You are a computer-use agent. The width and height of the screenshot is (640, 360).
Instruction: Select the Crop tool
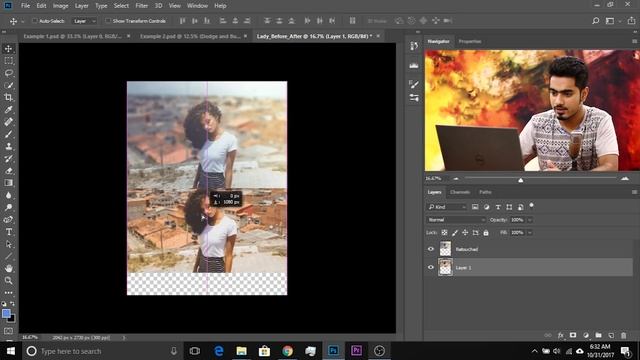coord(9,98)
